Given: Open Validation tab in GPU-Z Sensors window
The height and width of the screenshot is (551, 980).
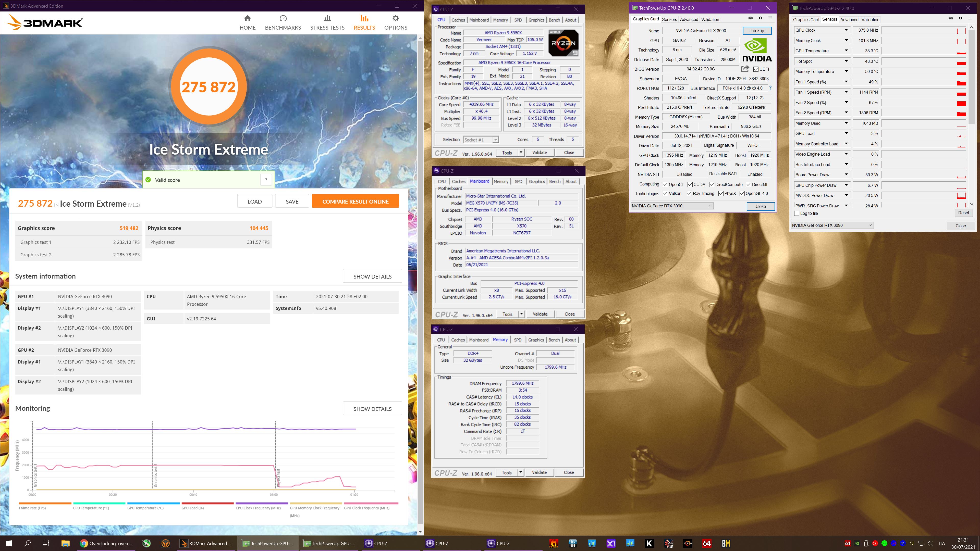Looking at the screenshot, I should coord(871,19).
